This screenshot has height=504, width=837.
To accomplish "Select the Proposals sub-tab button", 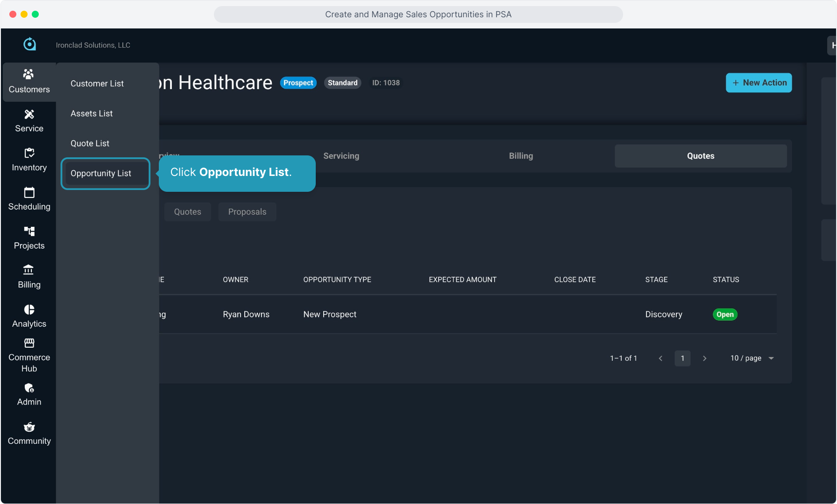I will (x=247, y=212).
